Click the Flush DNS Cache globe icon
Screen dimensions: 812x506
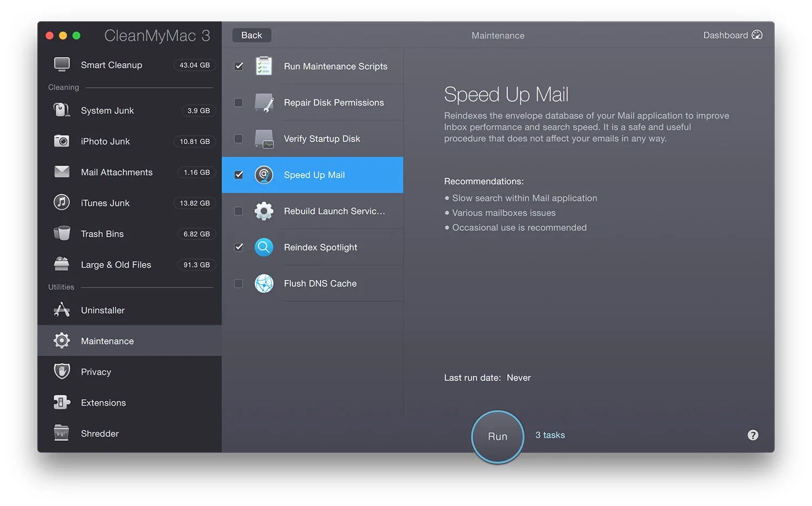tap(264, 283)
